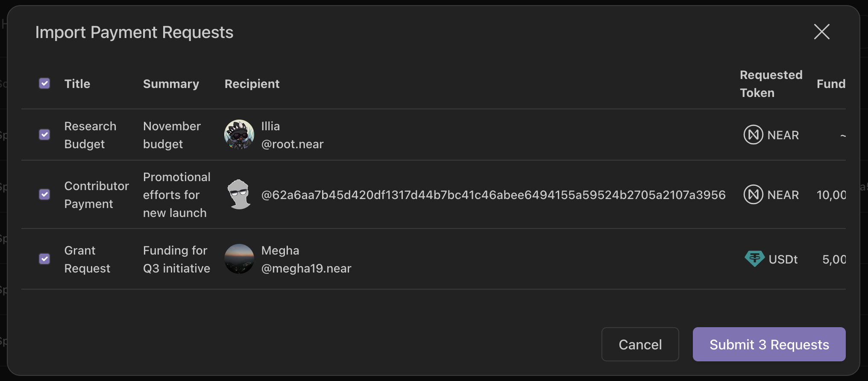
Task: Click NEAR token icon in Contributor Payment row
Action: [753, 195]
